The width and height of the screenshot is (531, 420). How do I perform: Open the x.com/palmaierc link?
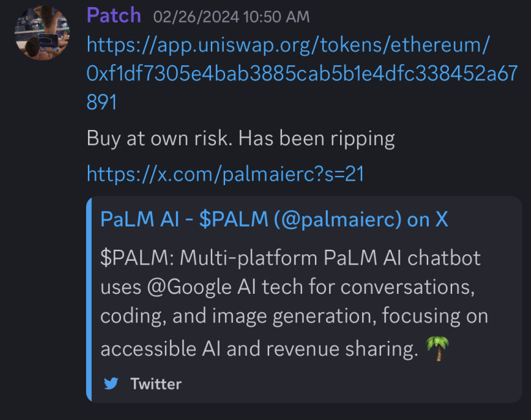point(225,173)
